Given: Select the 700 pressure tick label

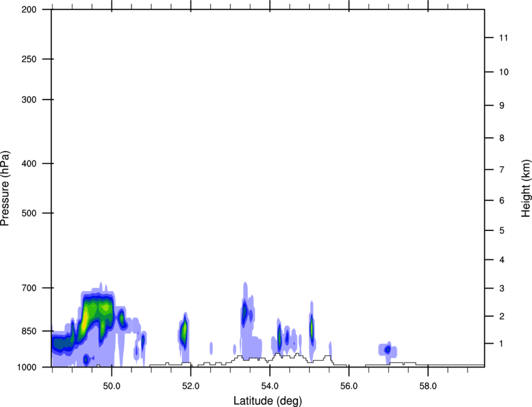Looking at the screenshot, I should [29, 288].
